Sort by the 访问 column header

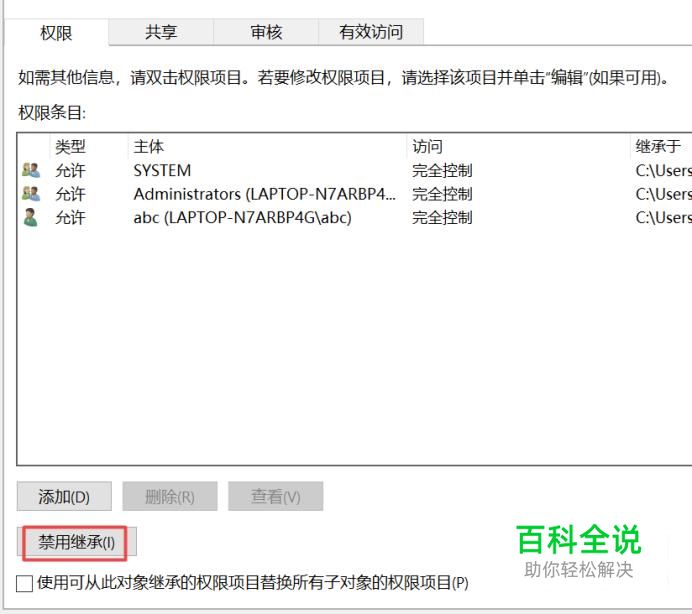(x=427, y=146)
